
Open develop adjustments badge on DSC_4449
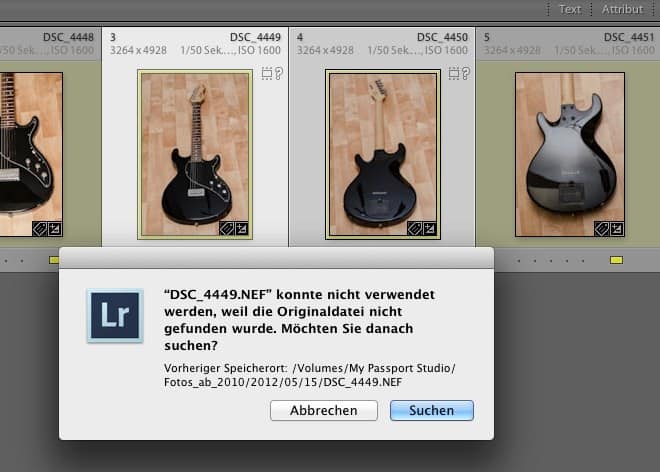point(242,228)
